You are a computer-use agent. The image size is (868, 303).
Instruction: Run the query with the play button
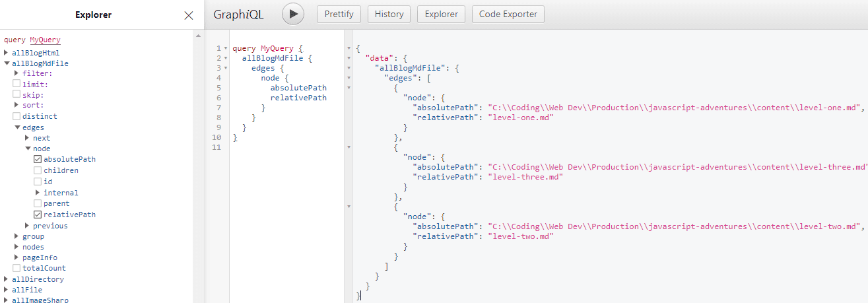click(292, 14)
